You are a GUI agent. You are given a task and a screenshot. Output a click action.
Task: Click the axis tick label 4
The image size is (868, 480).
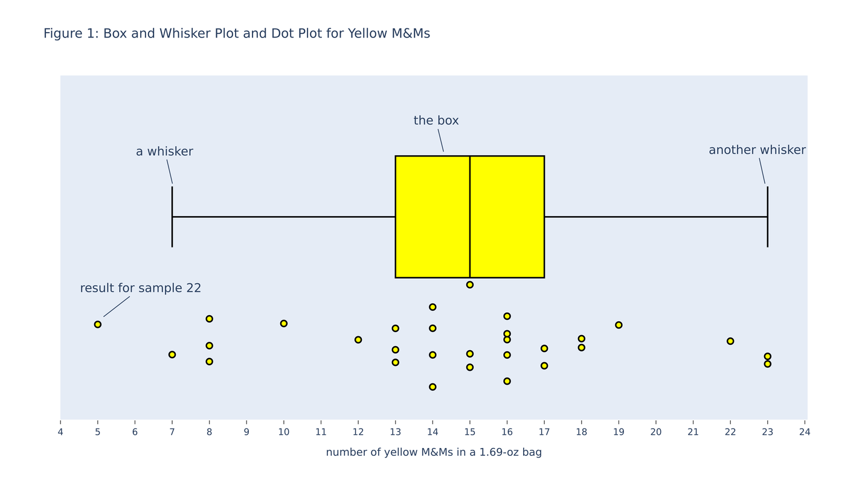pos(60,432)
